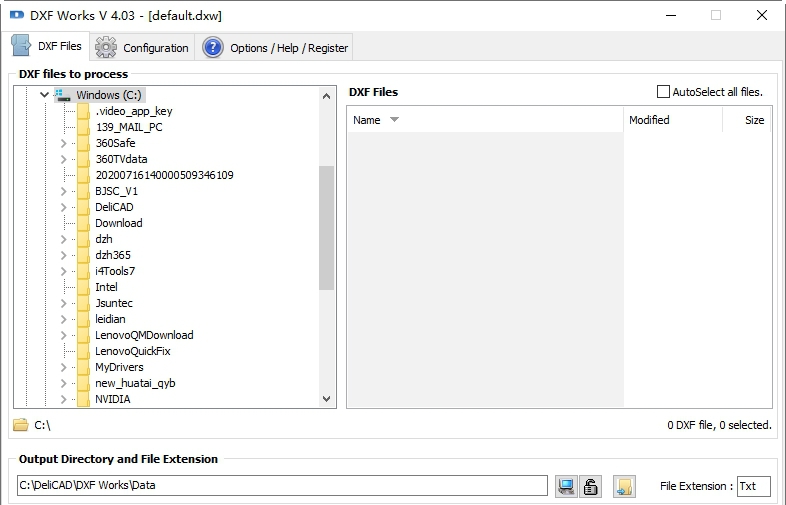Select the new_huatai_qyb folder label
The height and width of the screenshot is (505, 786).
135,383
